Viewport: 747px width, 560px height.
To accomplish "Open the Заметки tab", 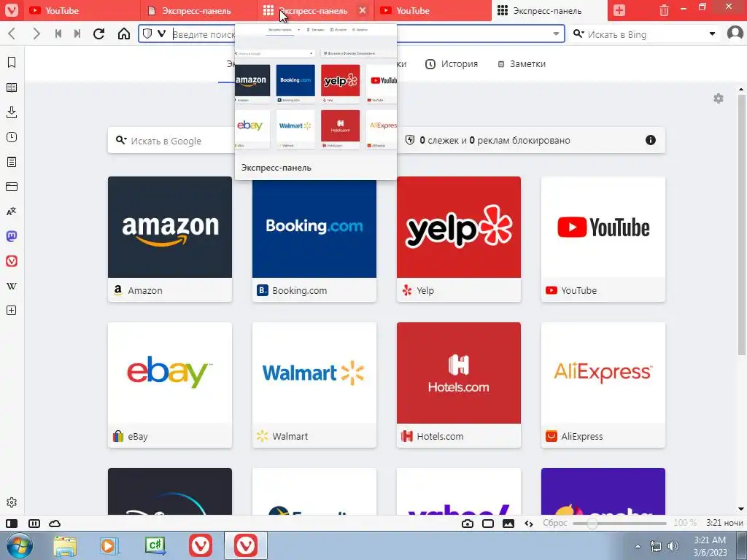I will point(522,64).
